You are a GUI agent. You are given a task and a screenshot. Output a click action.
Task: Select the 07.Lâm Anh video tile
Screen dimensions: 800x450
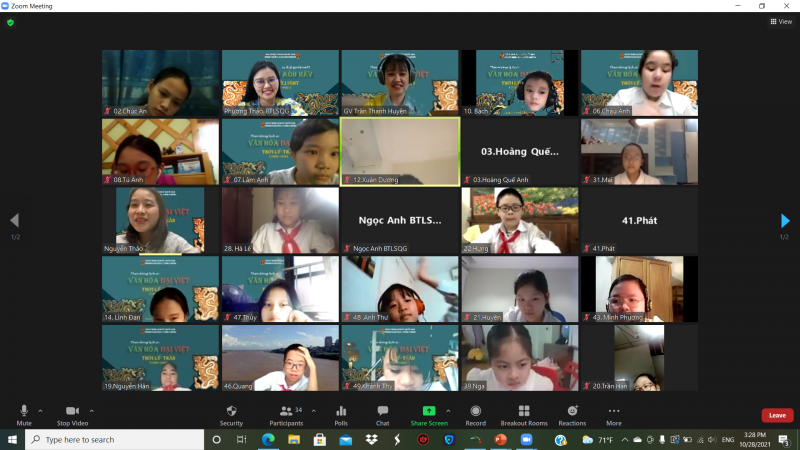pyautogui.click(x=280, y=152)
